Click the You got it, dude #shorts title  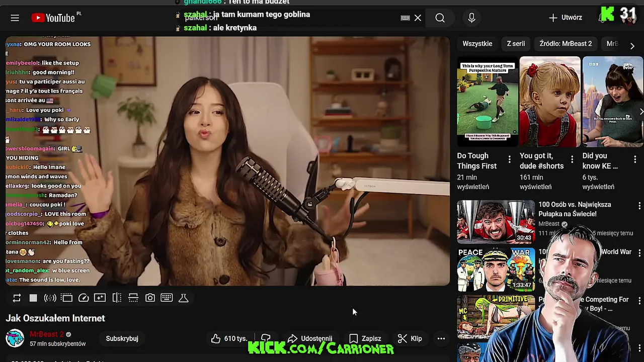[x=541, y=161]
